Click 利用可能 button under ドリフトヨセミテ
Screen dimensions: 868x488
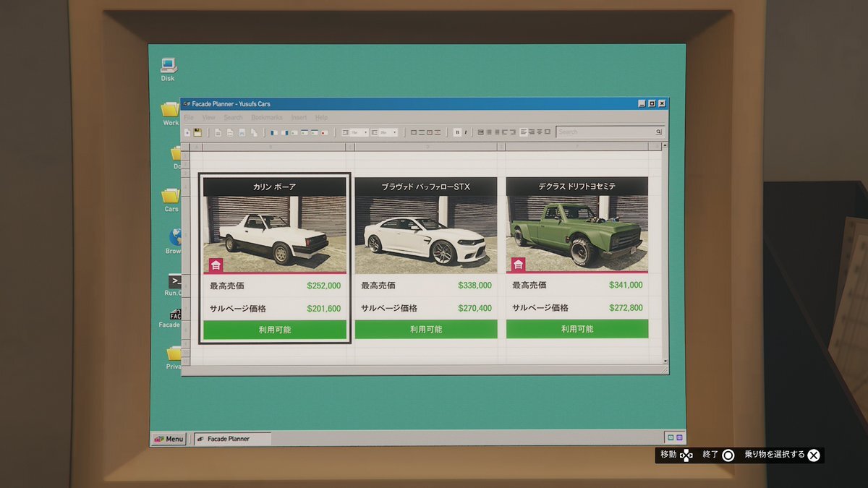[577, 329]
